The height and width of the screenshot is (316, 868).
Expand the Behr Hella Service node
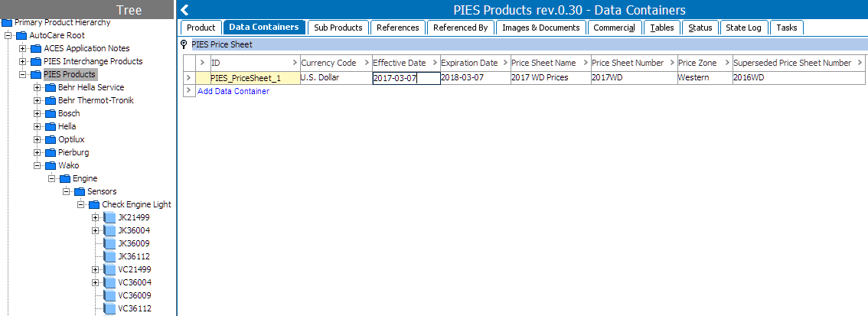(37, 87)
